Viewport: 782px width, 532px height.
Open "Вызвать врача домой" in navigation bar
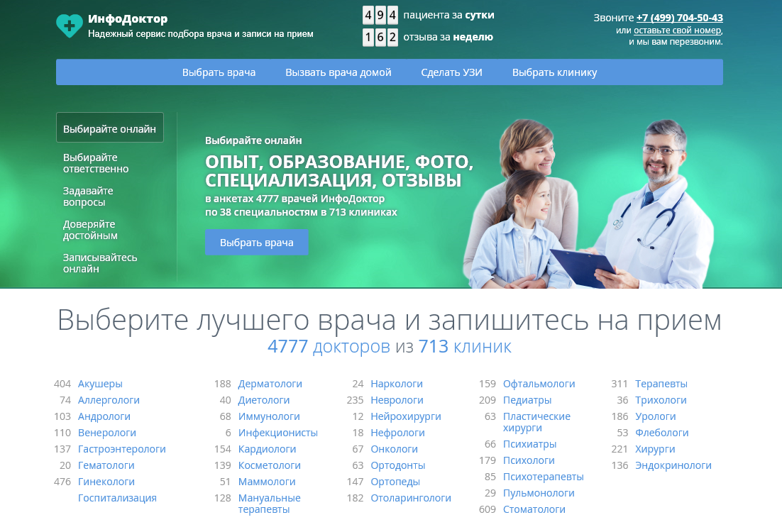(x=338, y=72)
